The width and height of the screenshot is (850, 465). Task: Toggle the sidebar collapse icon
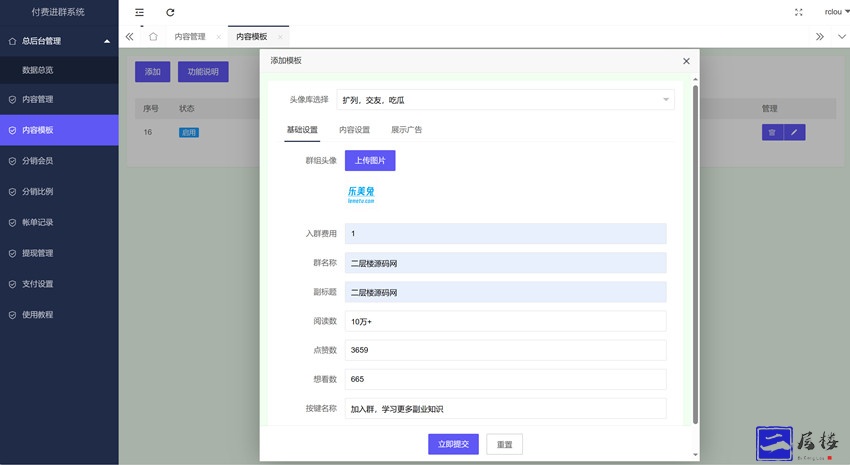click(139, 12)
